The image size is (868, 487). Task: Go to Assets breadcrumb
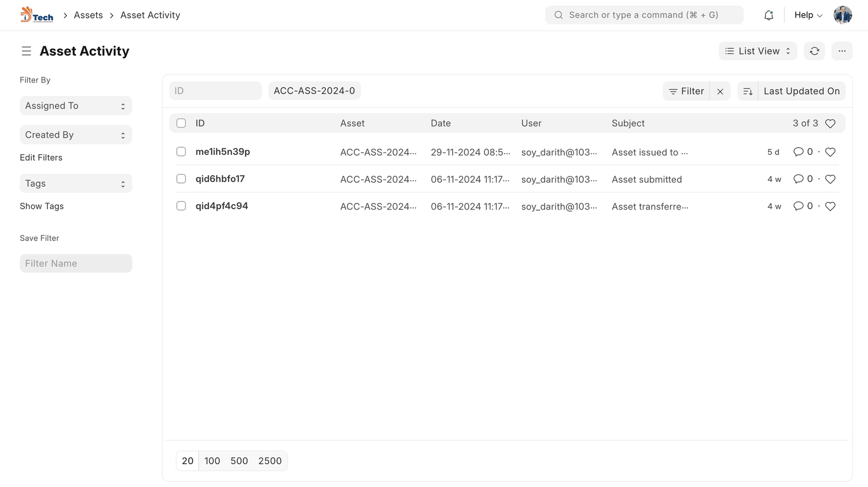click(88, 15)
